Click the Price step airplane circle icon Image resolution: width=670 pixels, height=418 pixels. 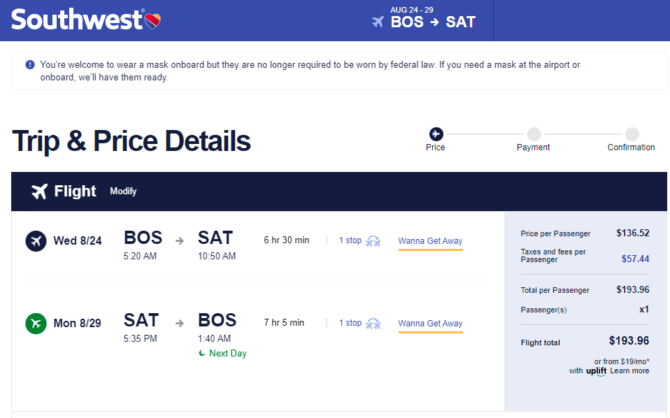pos(436,134)
